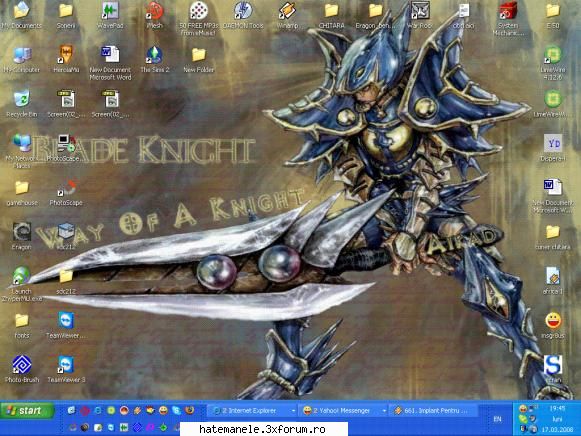This screenshot has height=436, width=581.
Task: Launch the WavePad shortcut
Action: [x=110, y=15]
